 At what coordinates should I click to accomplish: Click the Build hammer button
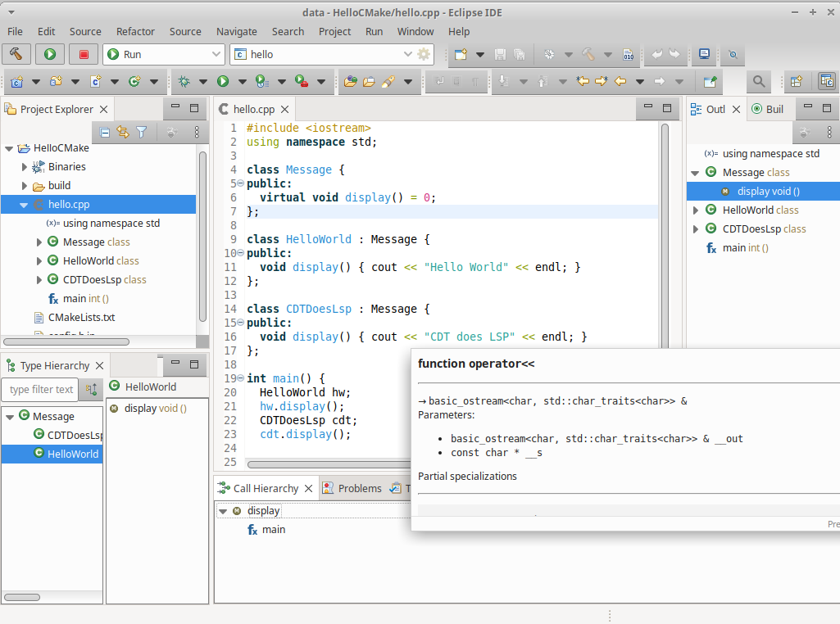16,54
